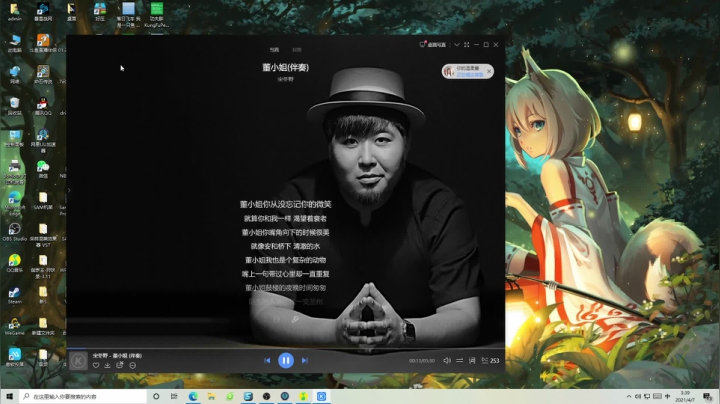The image size is (720, 404).
Task: Open the Tencent QQ desktop shortcut
Action: [x=43, y=106]
